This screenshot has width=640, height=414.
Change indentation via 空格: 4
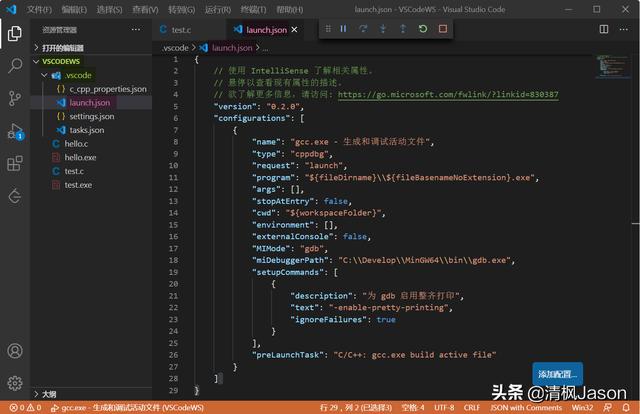tap(413, 407)
